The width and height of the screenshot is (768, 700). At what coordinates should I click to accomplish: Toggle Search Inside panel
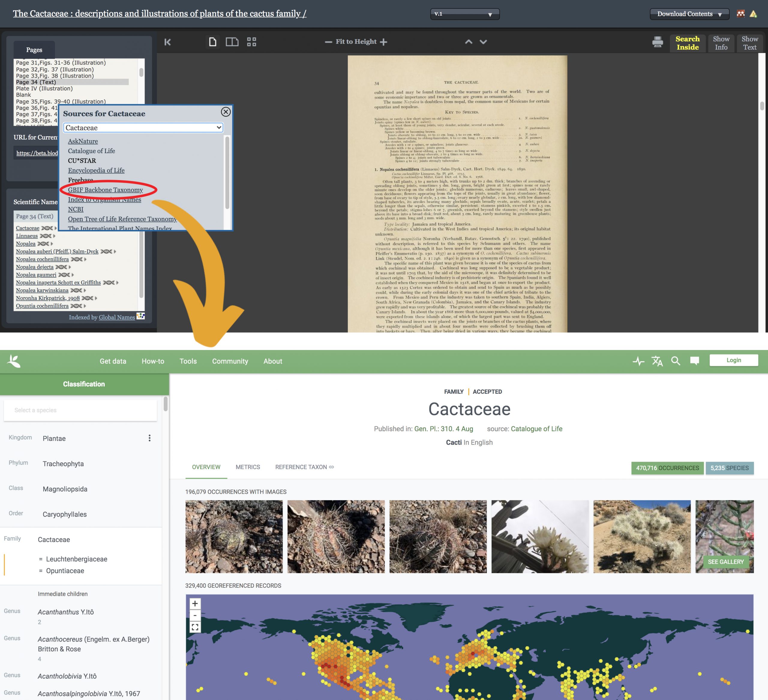click(x=687, y=43)
